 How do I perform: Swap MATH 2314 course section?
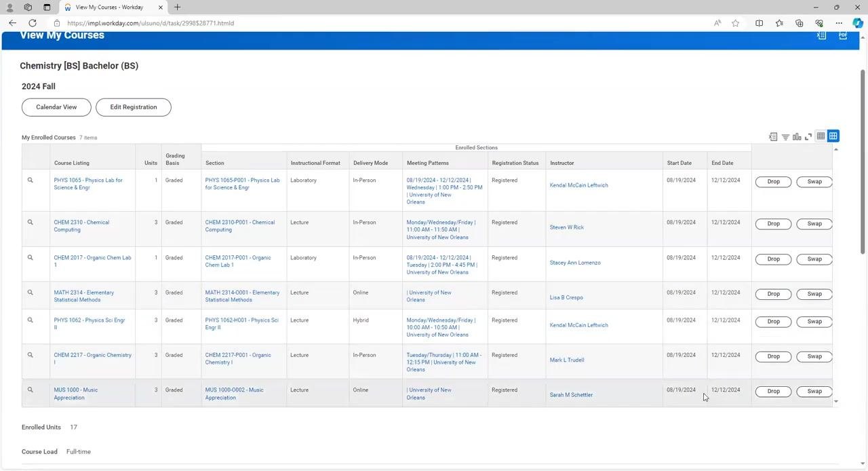tap(814, 294)
